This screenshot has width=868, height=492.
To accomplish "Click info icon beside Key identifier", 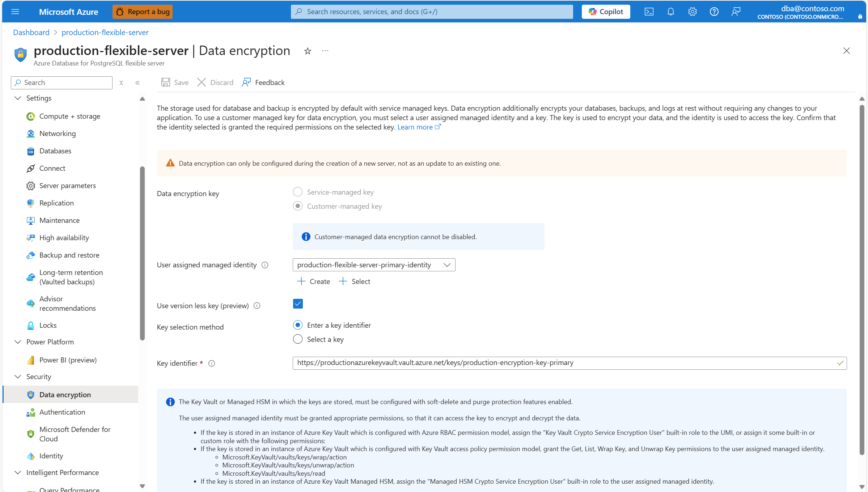I will point(212,364).
